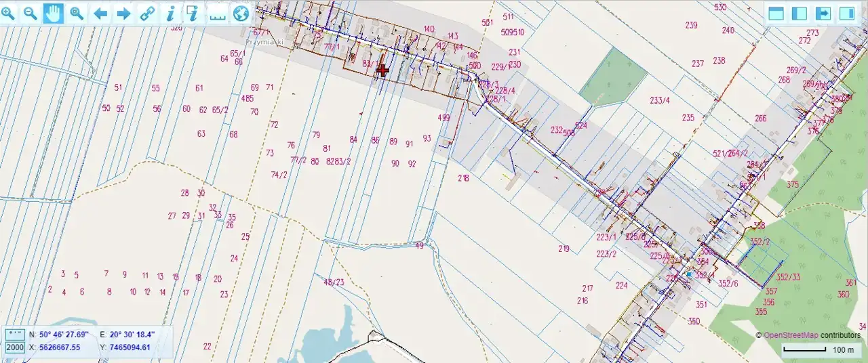Show the right side panel
Image resolution: width=868 pixels, height=363 pixels.
coord(847,14)
